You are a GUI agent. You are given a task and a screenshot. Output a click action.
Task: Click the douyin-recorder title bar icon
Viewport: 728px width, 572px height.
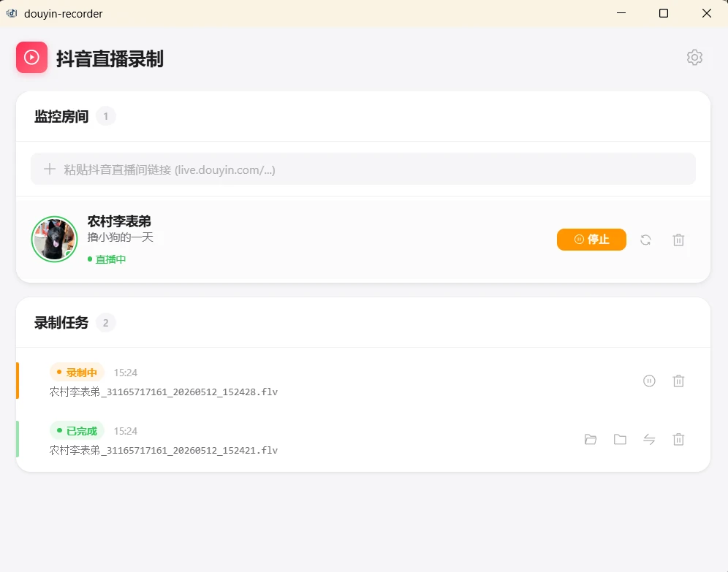(12, 13)
